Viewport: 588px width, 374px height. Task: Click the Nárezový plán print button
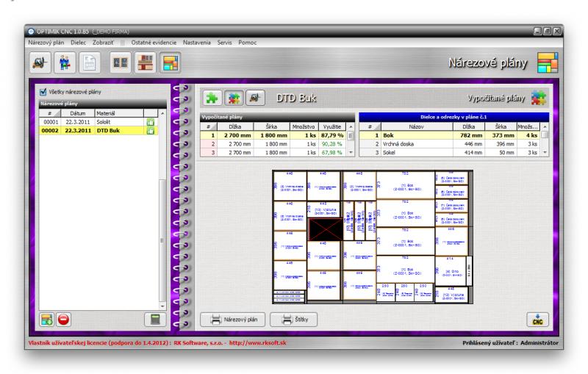[x=229, y=319]
